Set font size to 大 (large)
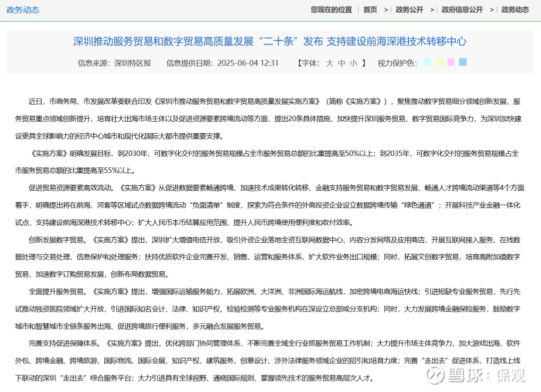 coord(330,63)
